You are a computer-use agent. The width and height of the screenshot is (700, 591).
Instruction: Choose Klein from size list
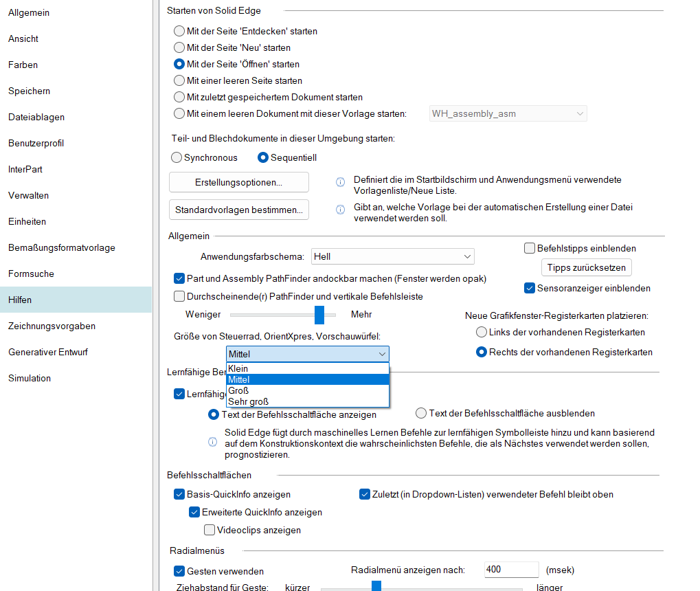[308, 368]
